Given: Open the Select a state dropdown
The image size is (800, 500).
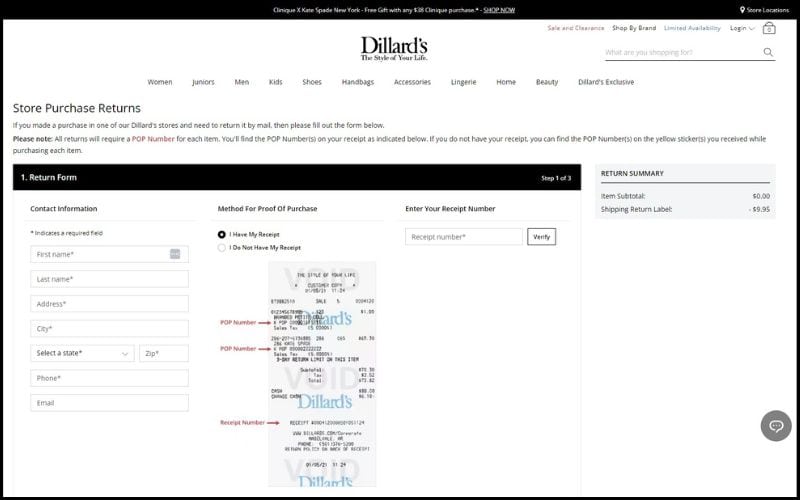Looking at the screenshot, I should click(x=82, y=353).
